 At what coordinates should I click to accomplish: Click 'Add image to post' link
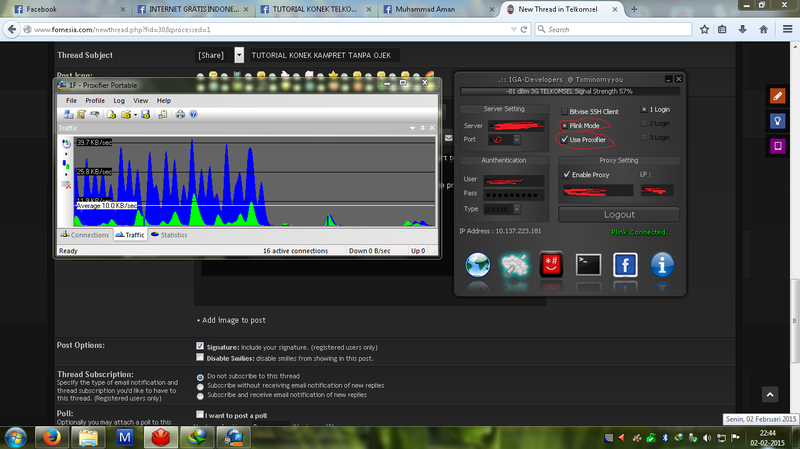234,320
